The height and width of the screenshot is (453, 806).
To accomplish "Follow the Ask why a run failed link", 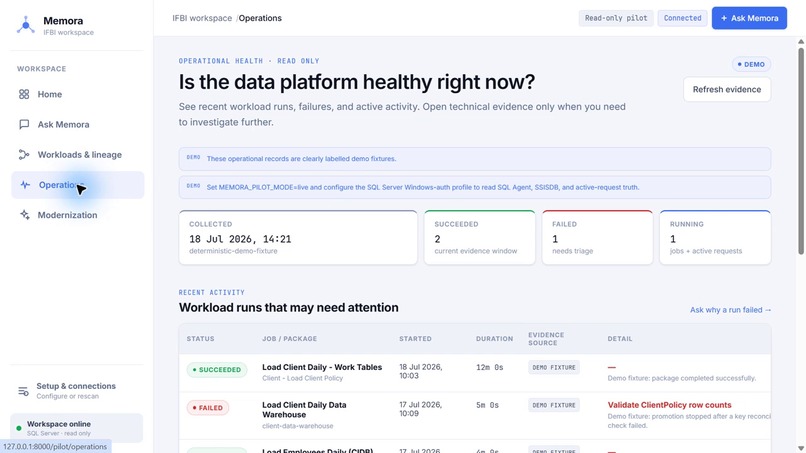I will 730,310.
